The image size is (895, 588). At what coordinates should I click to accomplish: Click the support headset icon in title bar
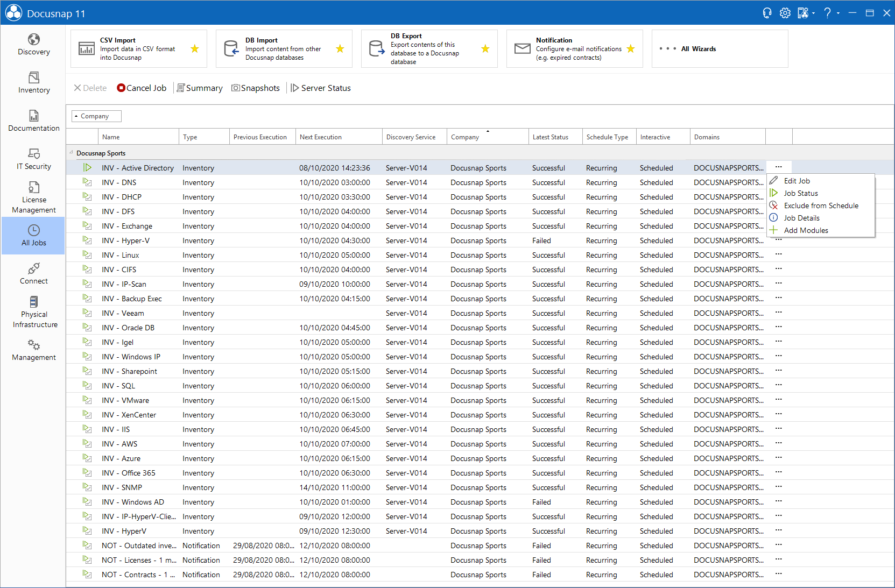pos(767,13)
